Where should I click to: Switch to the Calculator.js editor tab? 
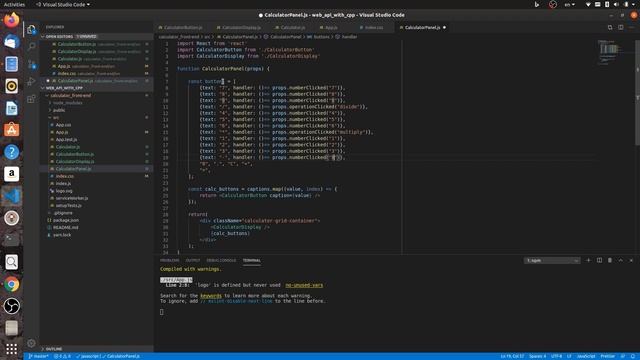coord(293,27)
